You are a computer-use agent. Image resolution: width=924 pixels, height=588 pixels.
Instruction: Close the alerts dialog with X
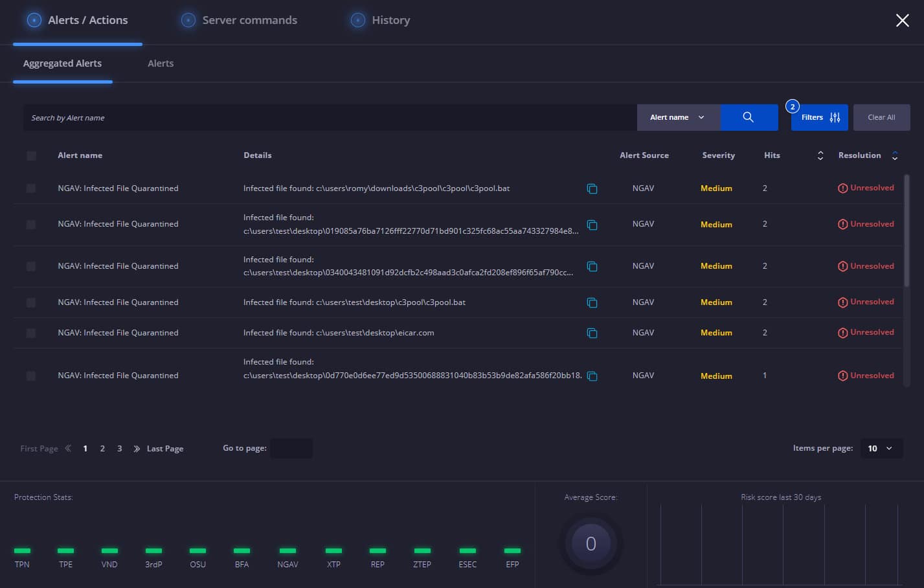902,21
